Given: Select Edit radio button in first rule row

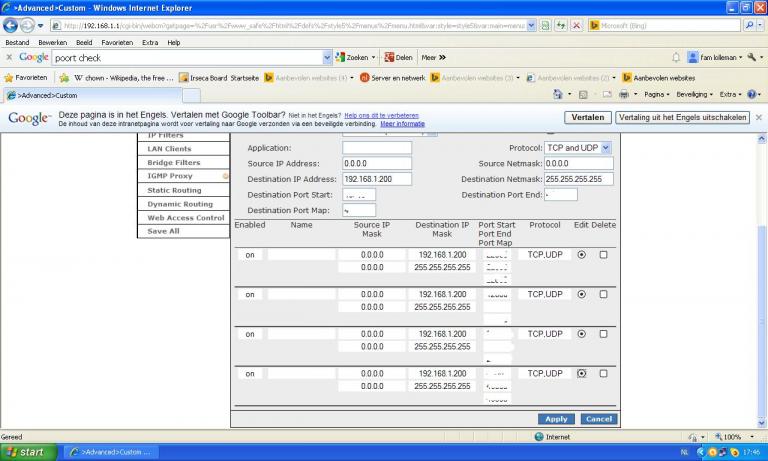Looking at the screenshot, I should 582,255.
